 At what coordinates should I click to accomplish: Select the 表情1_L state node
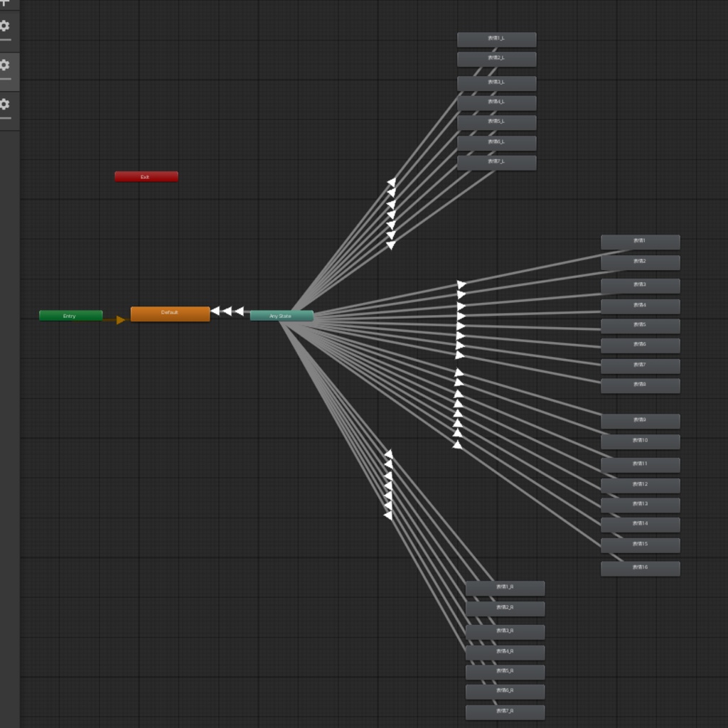pyautogui.click(x=496, y=40)
